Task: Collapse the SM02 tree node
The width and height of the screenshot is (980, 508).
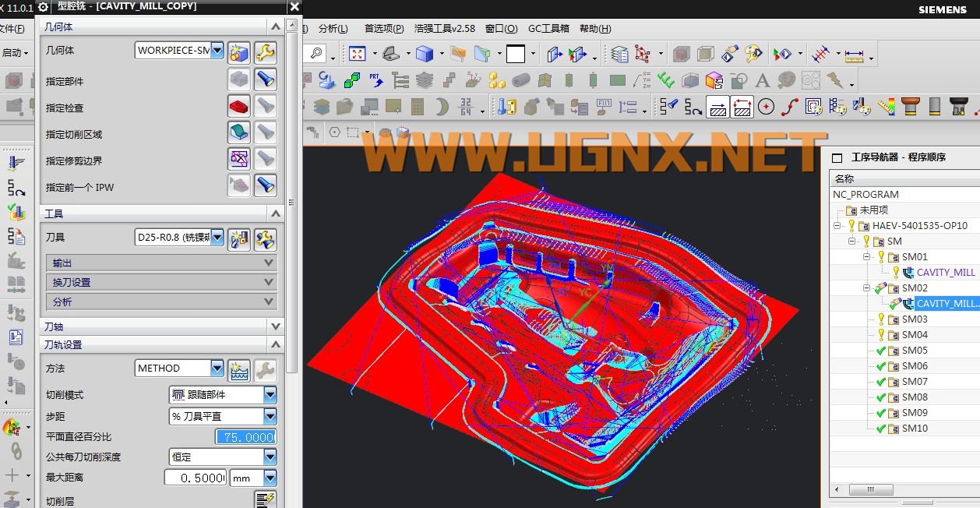Action: (867, 288)
